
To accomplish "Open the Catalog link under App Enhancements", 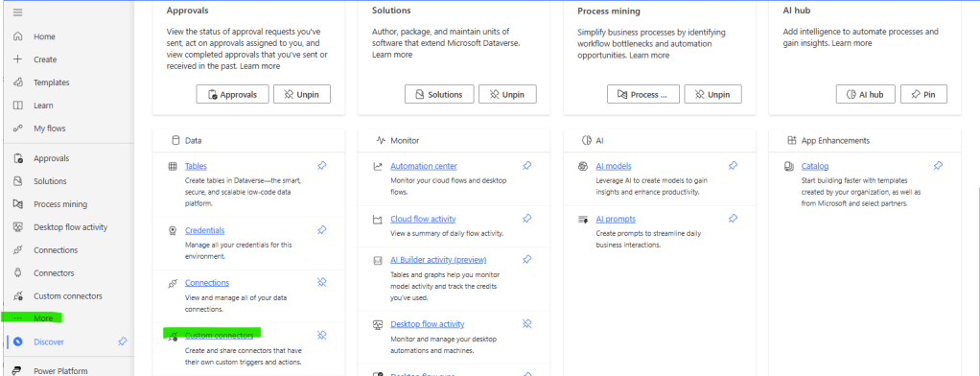I will tap(815, 166).
